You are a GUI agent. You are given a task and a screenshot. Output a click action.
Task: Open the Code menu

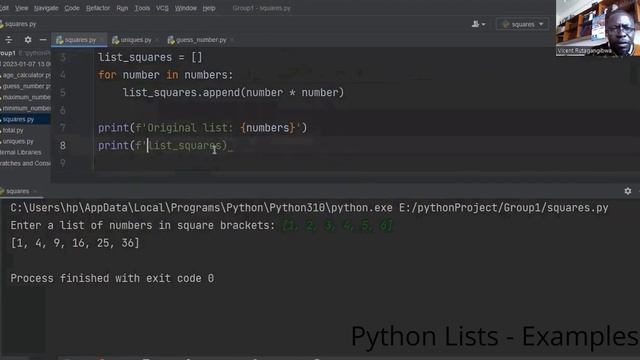point(72,8)
